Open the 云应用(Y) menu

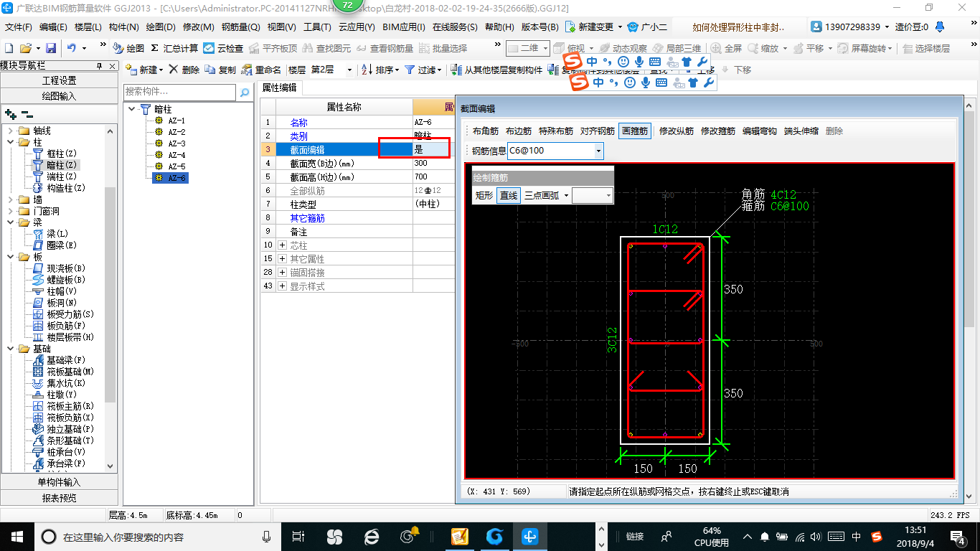tap(357, 27)
